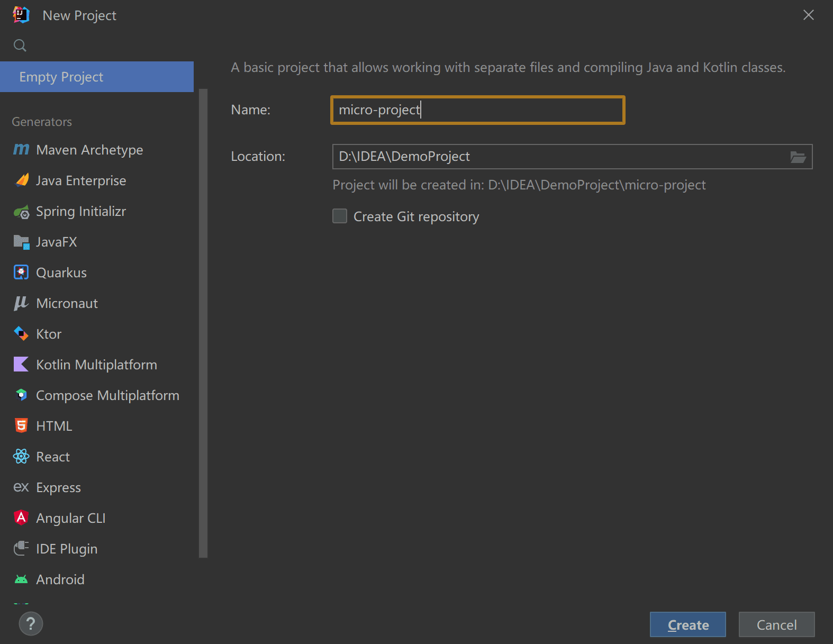Click the basic project description text

[509, 68]
